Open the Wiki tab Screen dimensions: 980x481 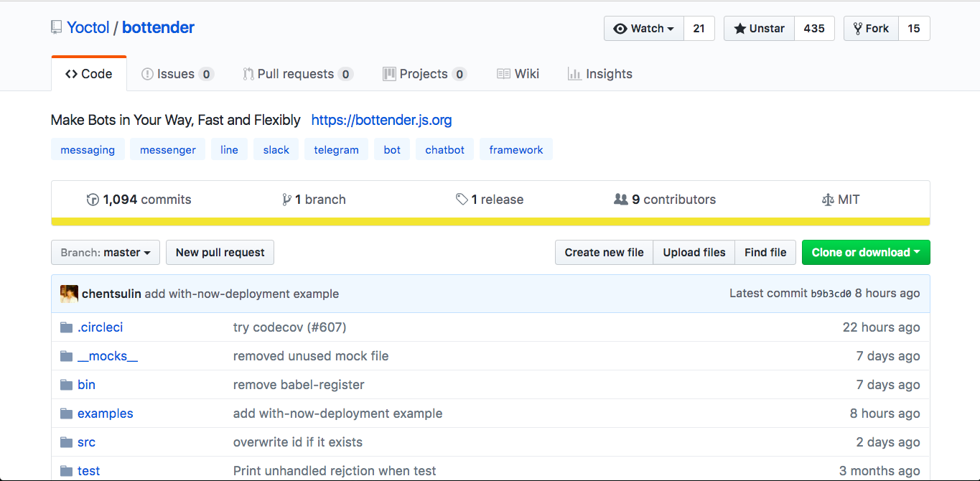[518, 74]
